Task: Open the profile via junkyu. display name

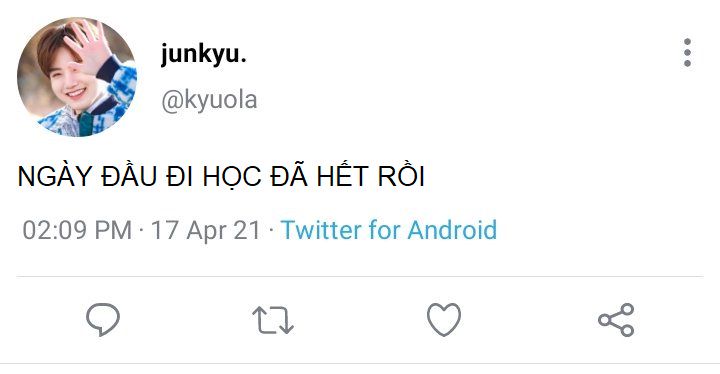Action: [203, 54]
